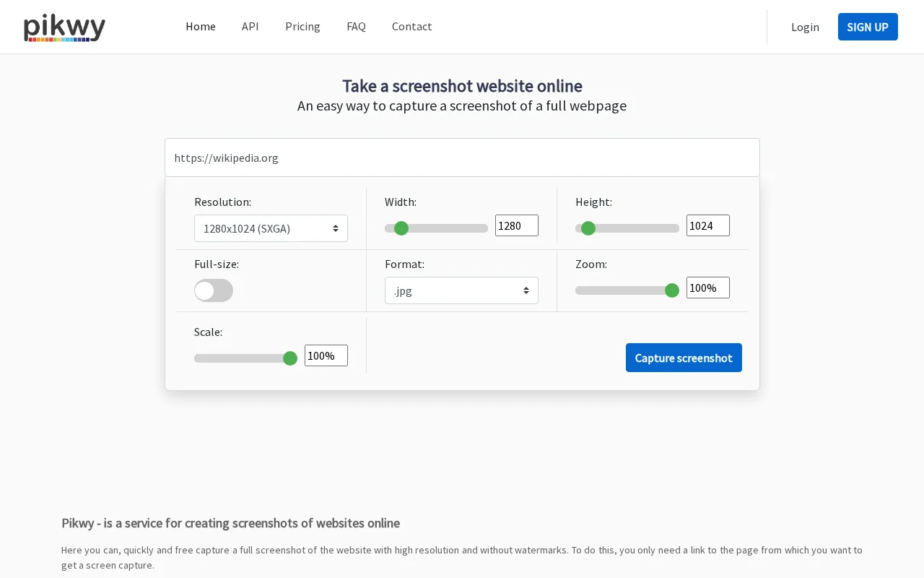Click the 'Zoom:' label
Image resolution: width=924 pixels, height=578 pixels.
coord(591,264)
